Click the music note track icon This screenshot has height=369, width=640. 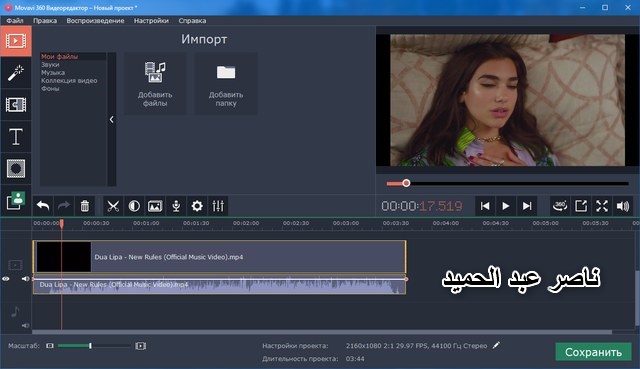[x=15, y=312]
